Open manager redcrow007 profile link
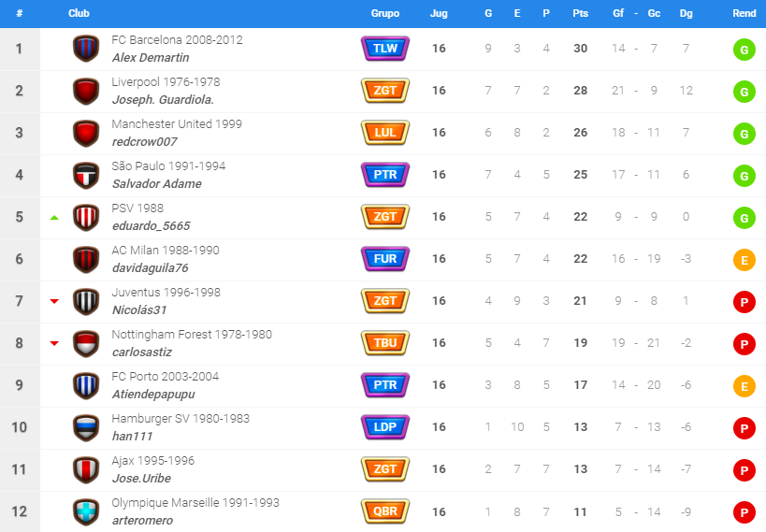 (x=145, y=142)
